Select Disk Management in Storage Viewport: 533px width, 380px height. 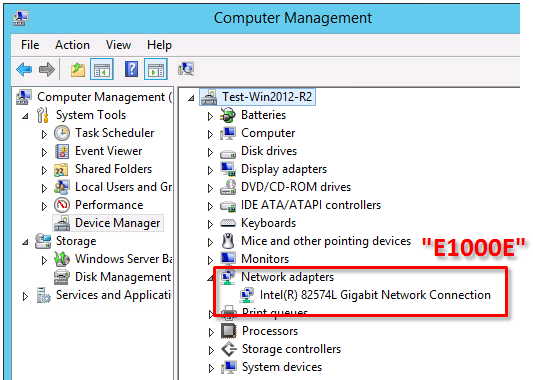(123, 277)
